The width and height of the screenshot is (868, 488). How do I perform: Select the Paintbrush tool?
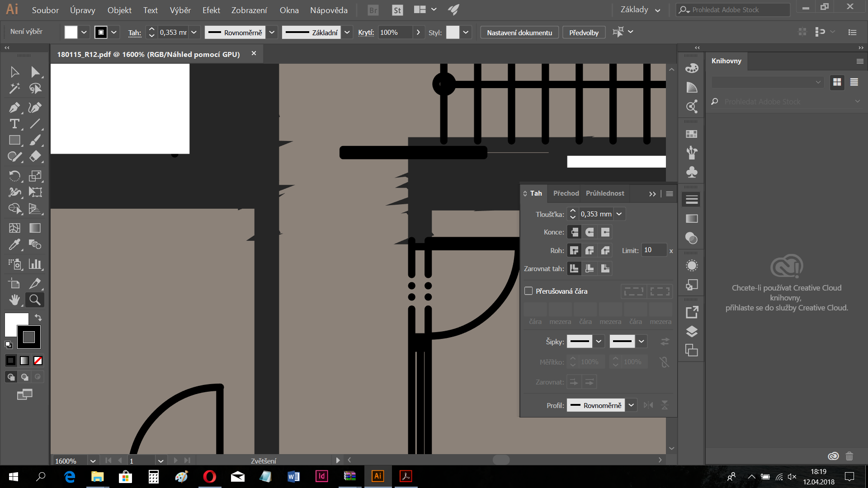(x=35, y=141)
